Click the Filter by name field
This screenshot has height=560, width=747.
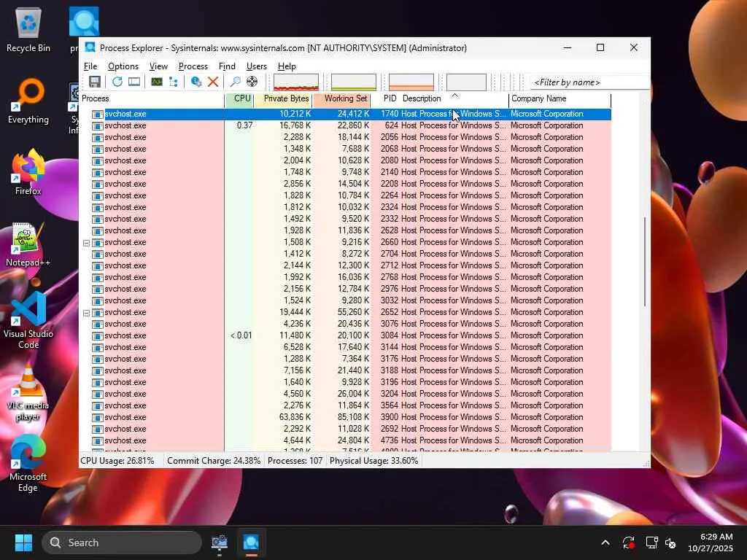click(589, 82)
